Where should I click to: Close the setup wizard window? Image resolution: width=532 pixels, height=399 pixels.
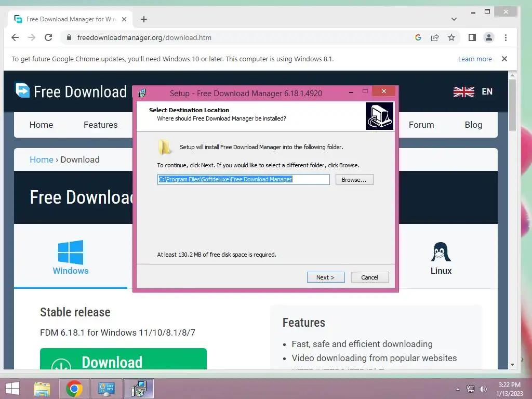384,91
